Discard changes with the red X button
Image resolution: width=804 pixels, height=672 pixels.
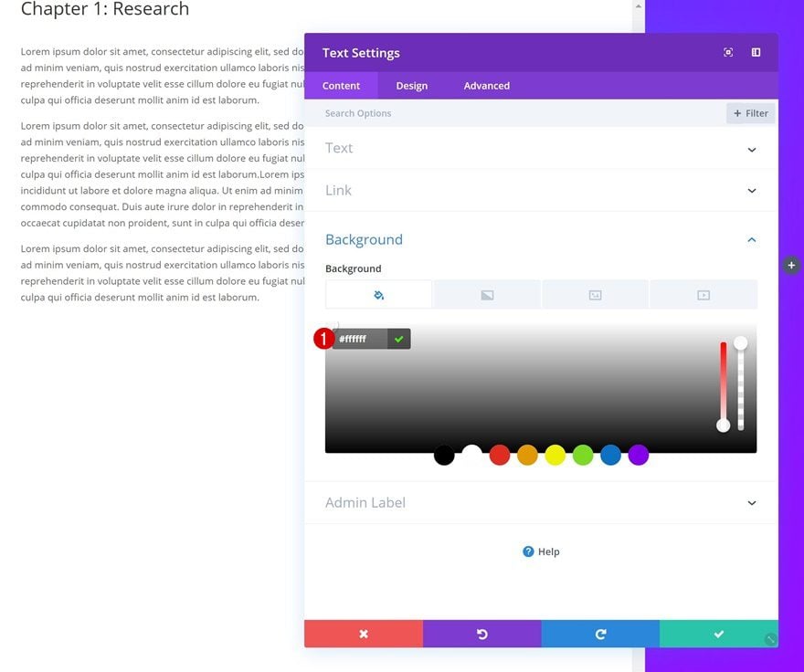pos(364,634)
